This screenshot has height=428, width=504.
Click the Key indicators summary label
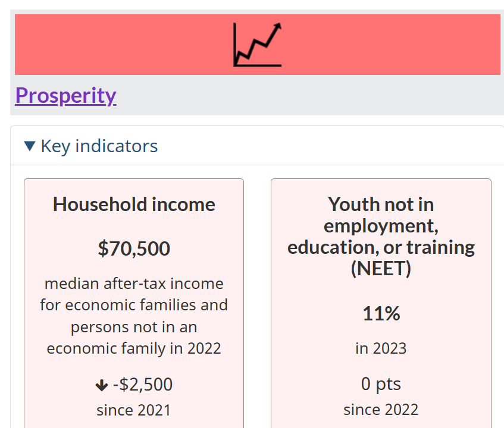[x=99, y=146]
